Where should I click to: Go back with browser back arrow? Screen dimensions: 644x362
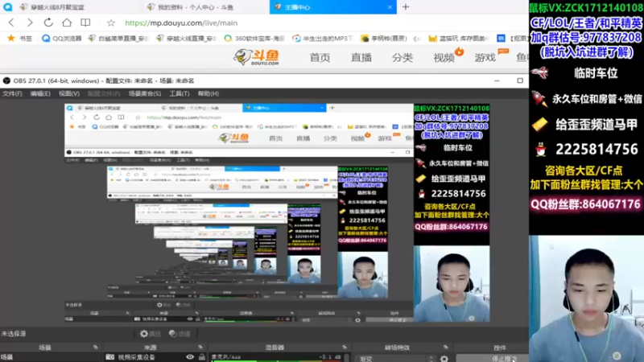[x=11, y=23]
